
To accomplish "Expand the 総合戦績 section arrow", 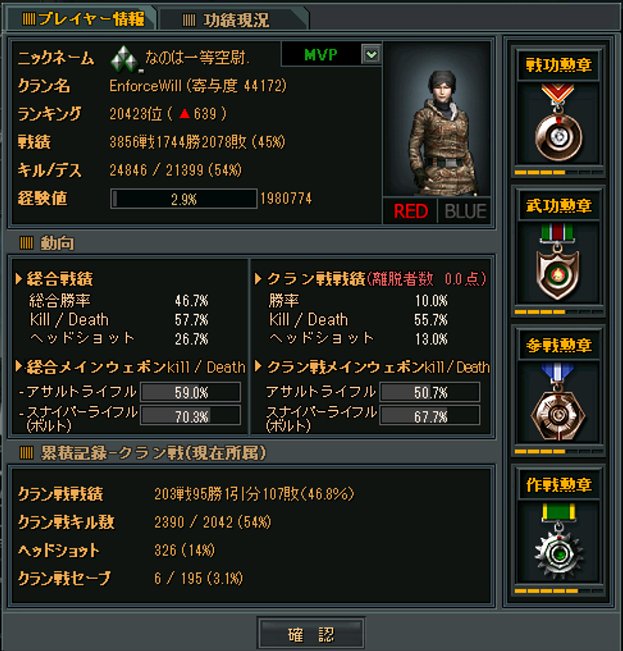I will pyautogui.click(x=18, y=279).
